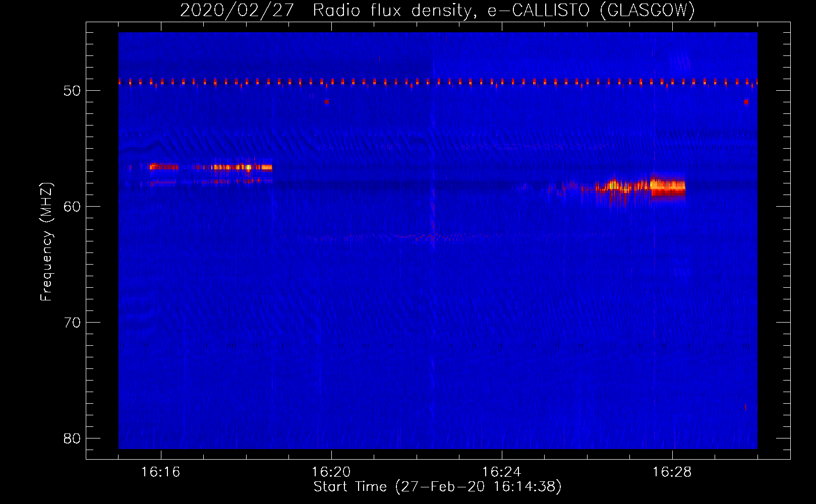This screenshot has width=816, height=504.
Task: Click the 'Frequency (MHZ)' axis label
Action: click(46, 242)
